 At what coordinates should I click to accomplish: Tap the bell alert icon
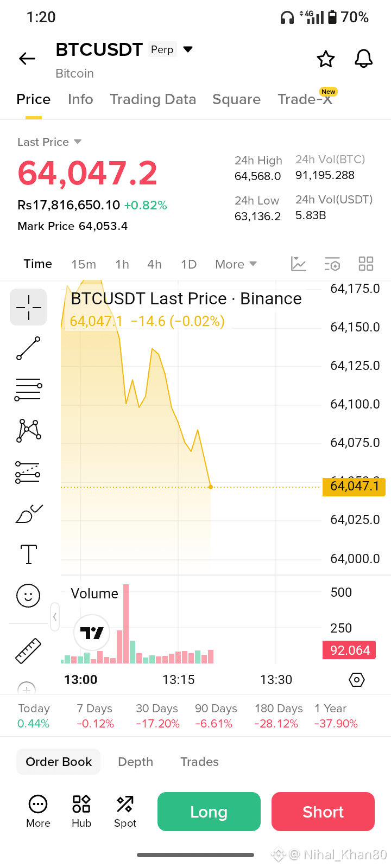(x=363, y=59)
